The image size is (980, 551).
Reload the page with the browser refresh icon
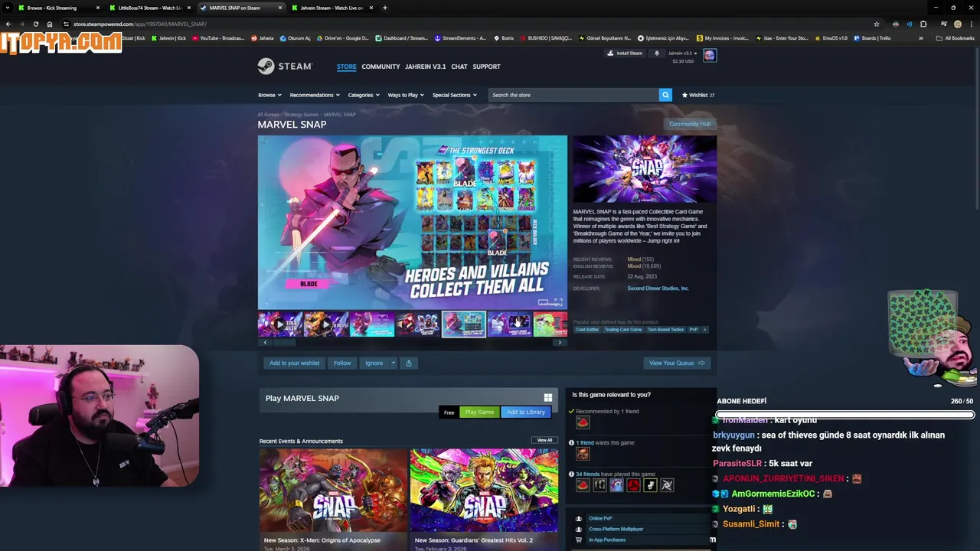[35, 24]
